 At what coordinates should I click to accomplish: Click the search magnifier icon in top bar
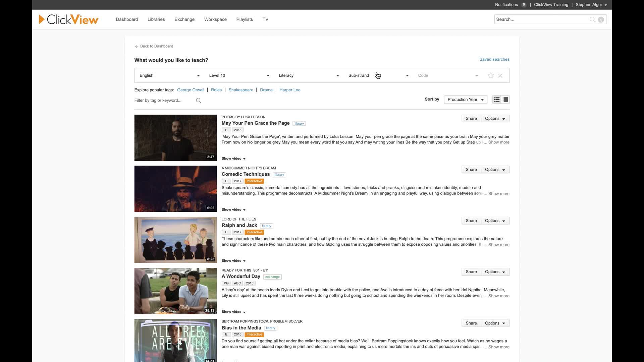coord(592,19)
